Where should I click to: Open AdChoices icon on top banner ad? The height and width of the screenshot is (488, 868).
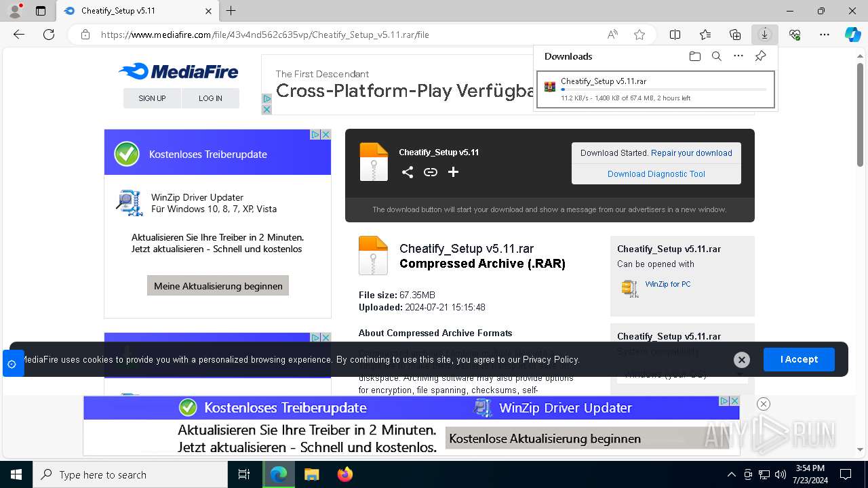267,99
